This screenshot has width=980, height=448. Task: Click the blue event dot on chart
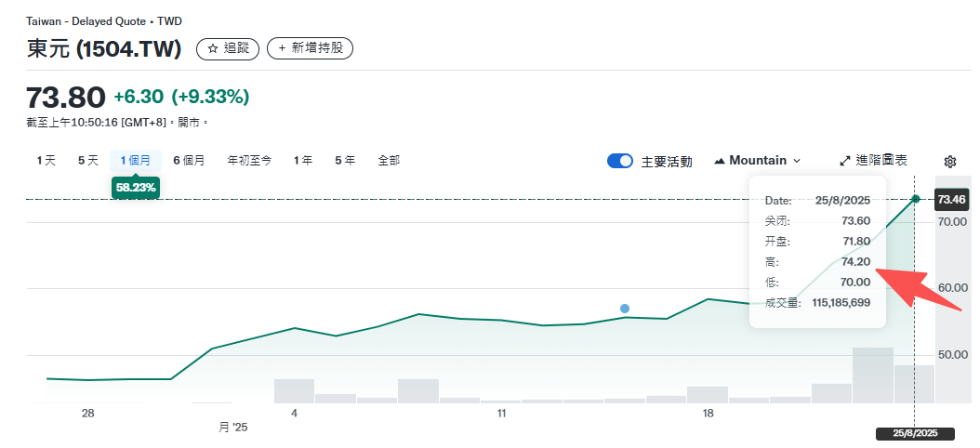pos(625,309)
